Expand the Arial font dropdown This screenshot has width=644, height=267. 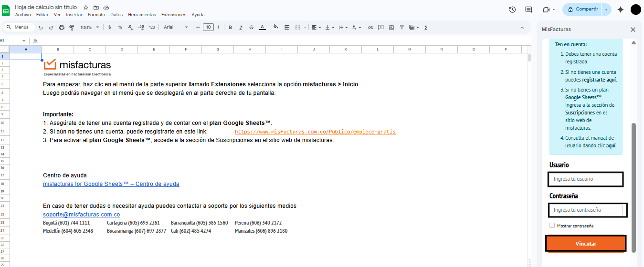(x=176, y=28)
